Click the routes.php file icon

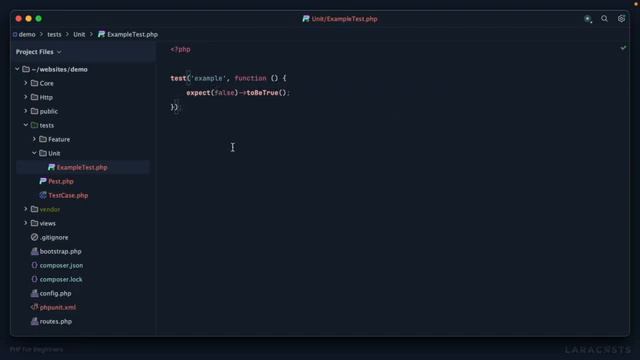point(34,321)
